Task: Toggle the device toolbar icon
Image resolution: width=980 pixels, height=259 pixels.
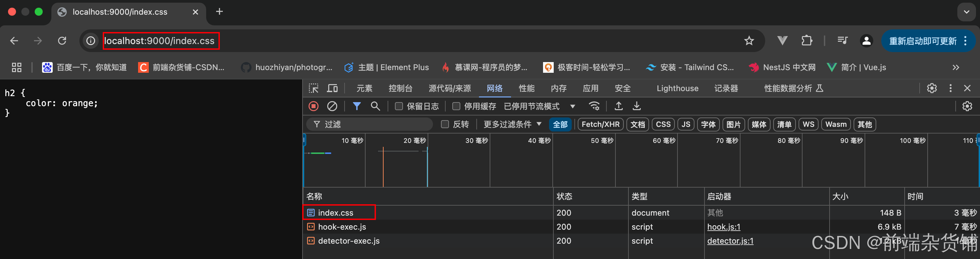Action: [x=333, y=88]
